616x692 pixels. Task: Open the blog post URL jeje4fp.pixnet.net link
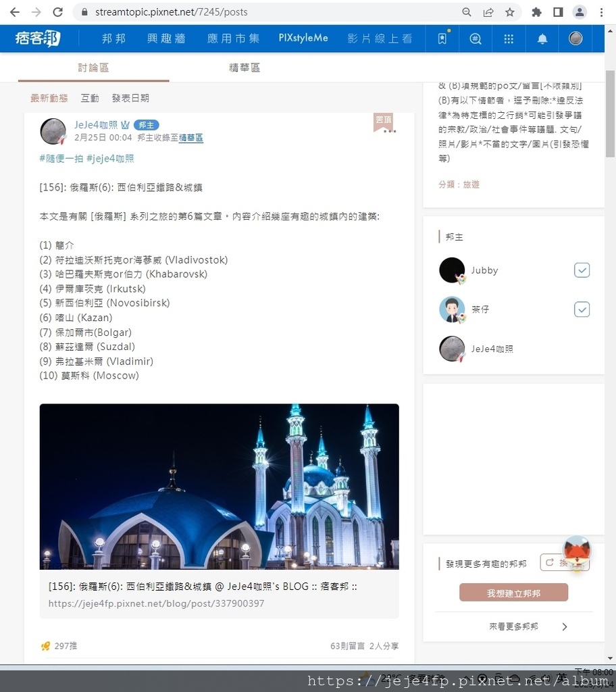(x=156, y=603)
